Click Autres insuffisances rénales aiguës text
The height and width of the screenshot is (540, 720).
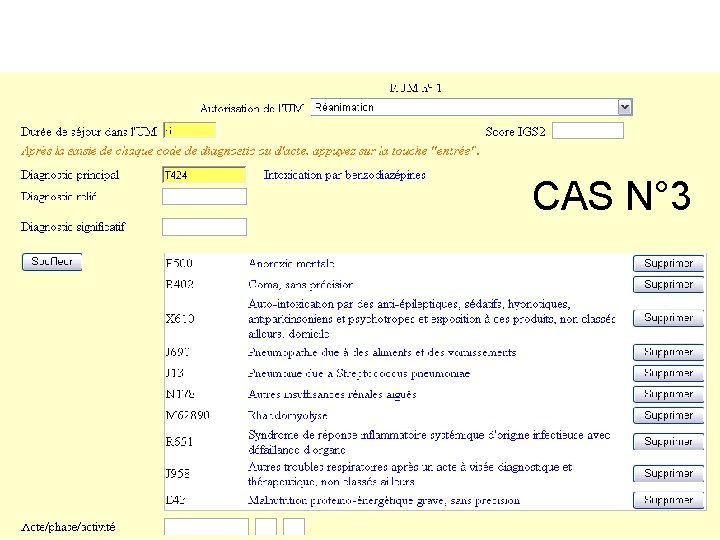tap(332, 394)
